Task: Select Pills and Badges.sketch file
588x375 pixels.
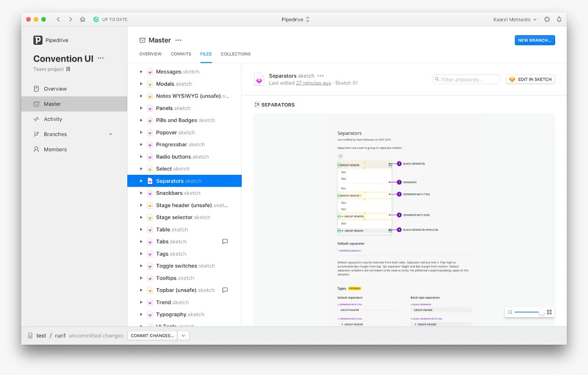Action: click(184, 120)
